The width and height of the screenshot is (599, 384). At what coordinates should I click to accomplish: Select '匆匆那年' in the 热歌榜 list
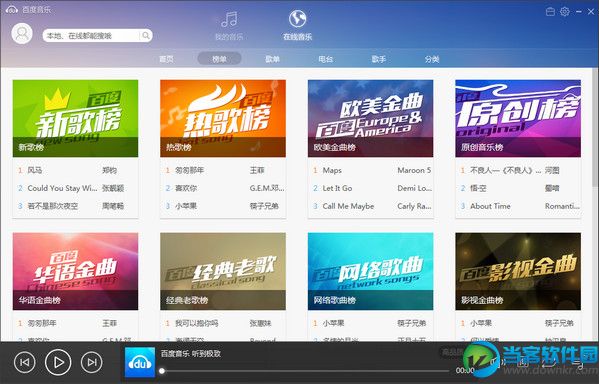pyautogui.click(x=189, y=170)
